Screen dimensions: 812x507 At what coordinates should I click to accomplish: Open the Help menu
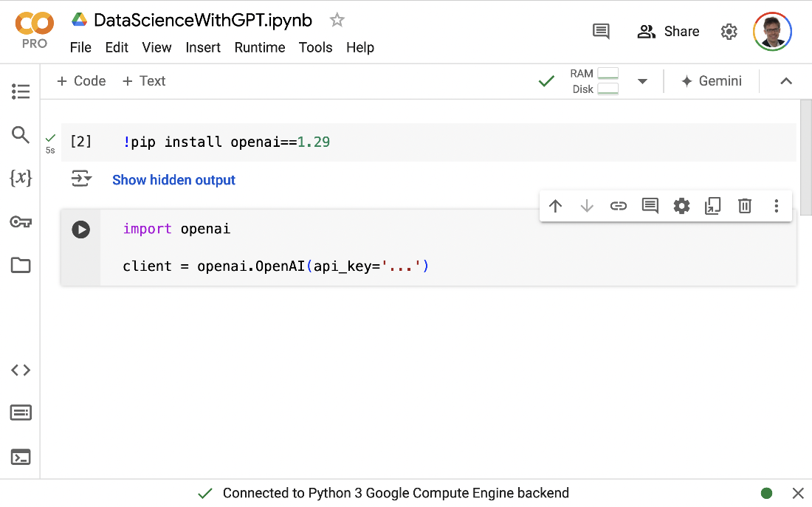click(x=360, y=48)
